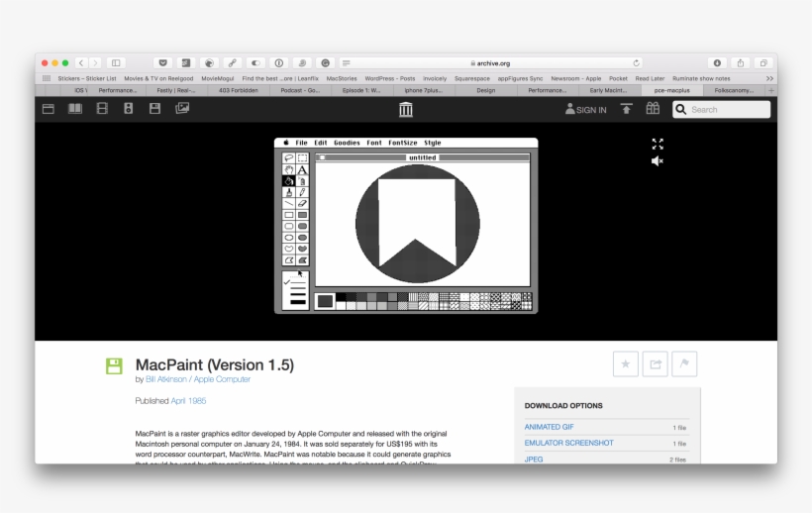This screenshot has width=812, height=513.
Task: Select the Eraser tool
Action: click(302, 203)
